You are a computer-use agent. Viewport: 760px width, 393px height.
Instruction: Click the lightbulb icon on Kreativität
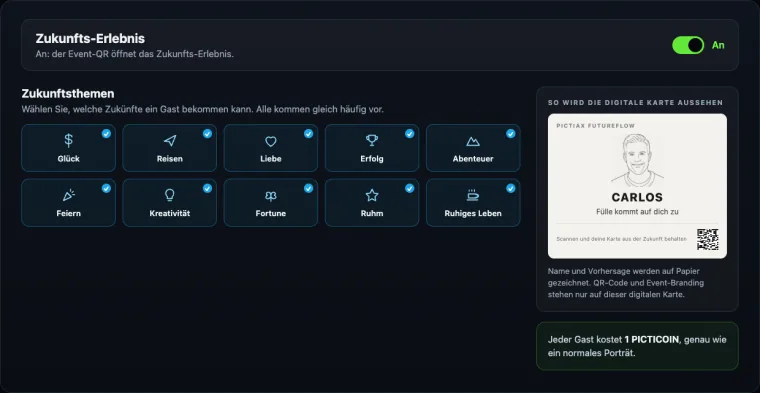click(169, 195)
